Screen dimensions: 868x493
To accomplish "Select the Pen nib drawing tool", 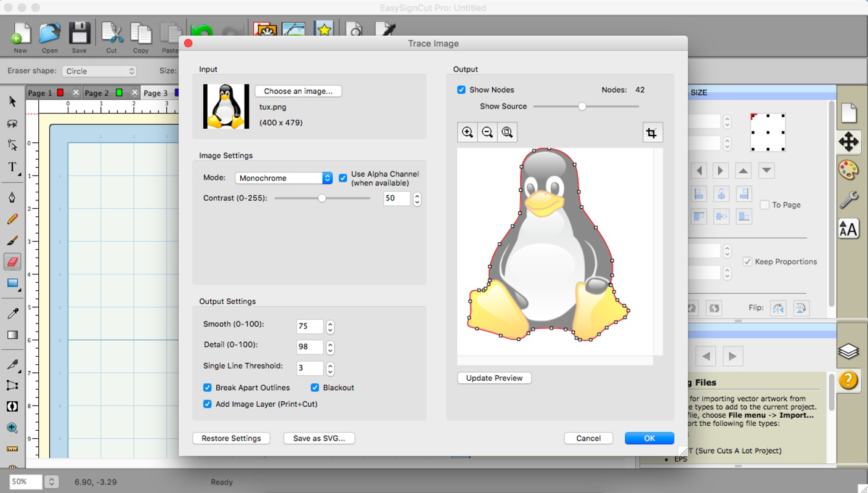I will coord(12,197).
